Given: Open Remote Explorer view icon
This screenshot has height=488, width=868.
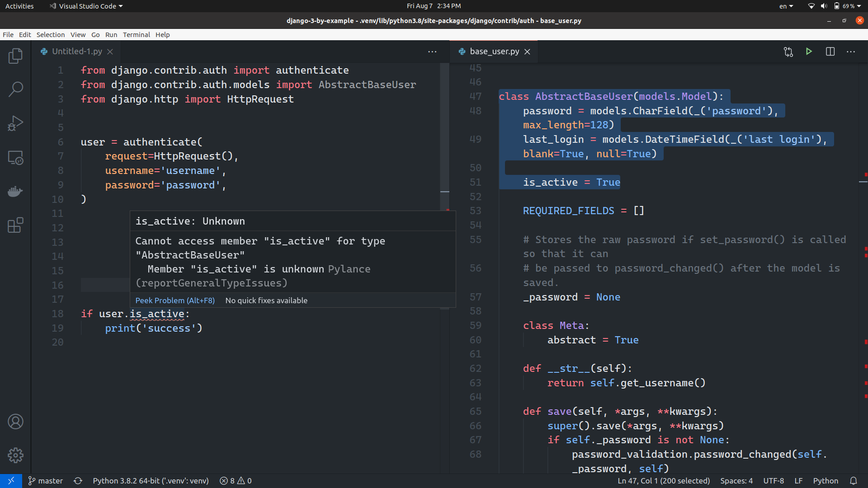Looking at the screenshot, I should pos(15,157).
